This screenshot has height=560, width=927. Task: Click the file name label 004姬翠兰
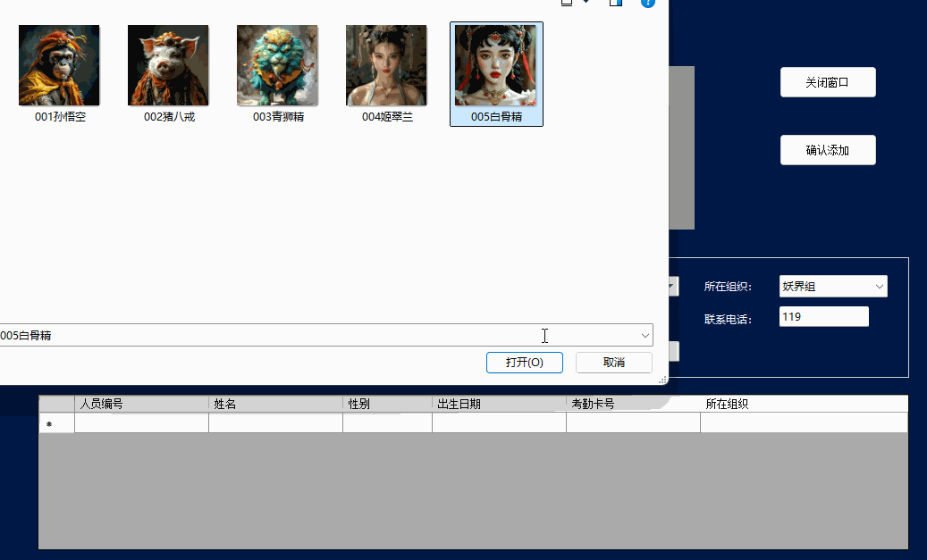tap(387, 117)
